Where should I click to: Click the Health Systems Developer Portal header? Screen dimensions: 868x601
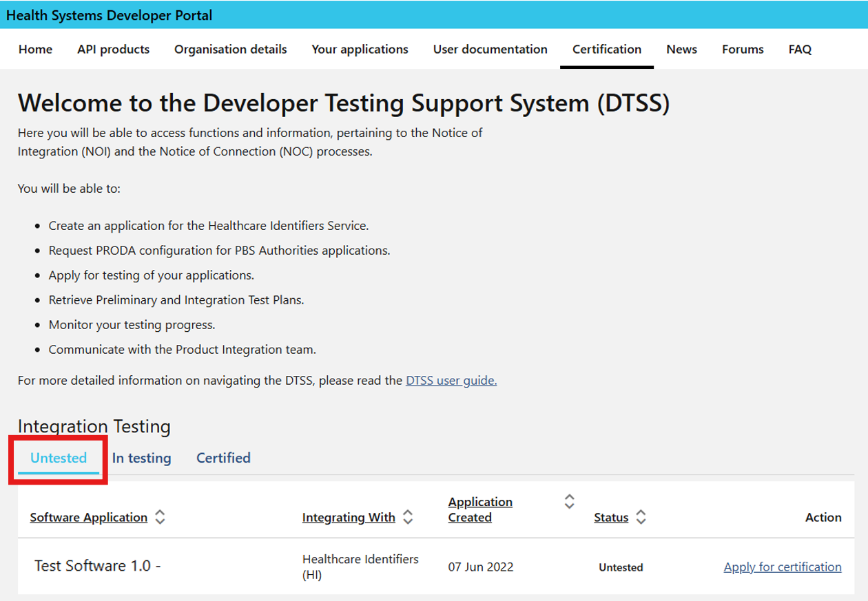coord(108,15)
